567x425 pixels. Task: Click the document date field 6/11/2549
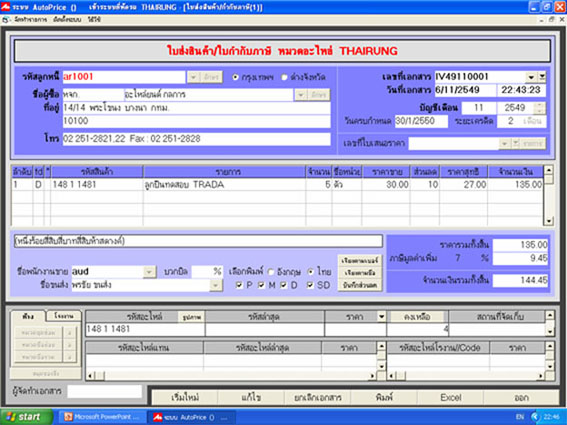coord(465,90)
